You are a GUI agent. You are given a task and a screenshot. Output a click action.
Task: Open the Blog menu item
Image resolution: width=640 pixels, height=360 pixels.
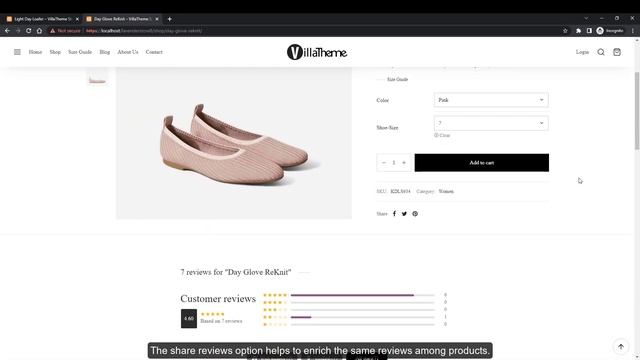(104, 52)
